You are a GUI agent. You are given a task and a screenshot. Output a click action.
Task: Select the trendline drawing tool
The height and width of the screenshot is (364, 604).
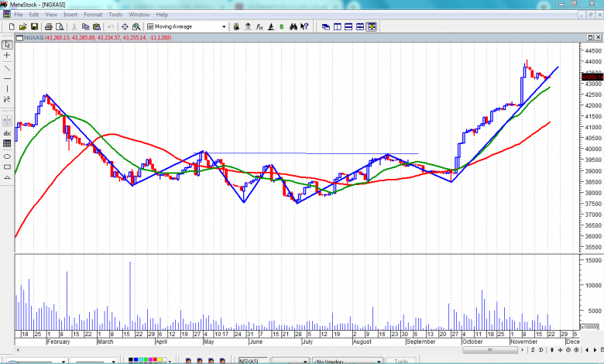7,68
